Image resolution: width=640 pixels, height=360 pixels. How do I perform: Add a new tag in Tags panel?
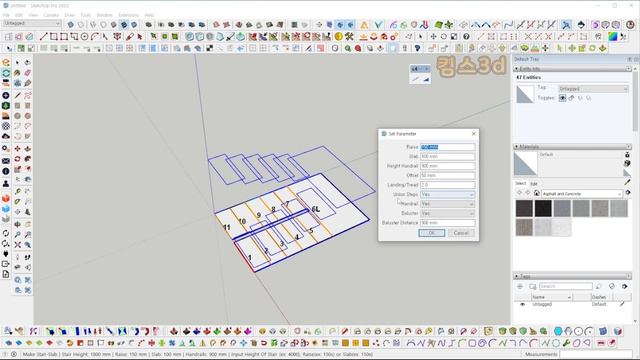pos(520,287)
